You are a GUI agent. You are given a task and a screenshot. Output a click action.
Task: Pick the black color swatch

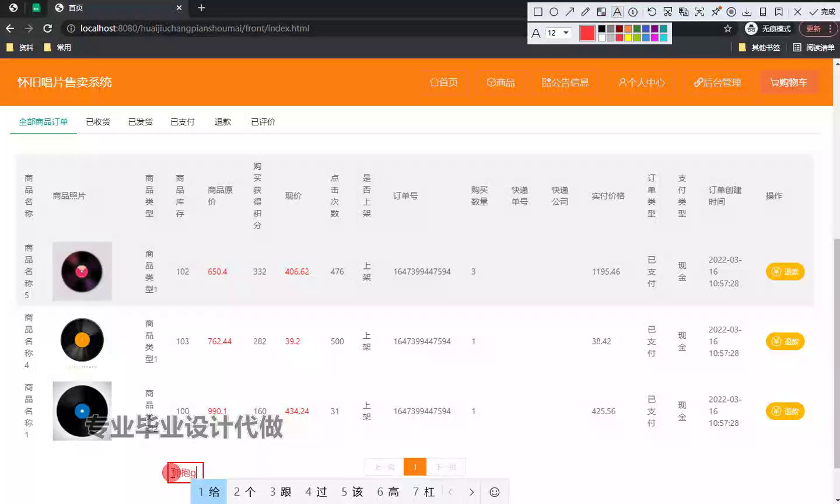pyautogui.click(x=601, y=29)
